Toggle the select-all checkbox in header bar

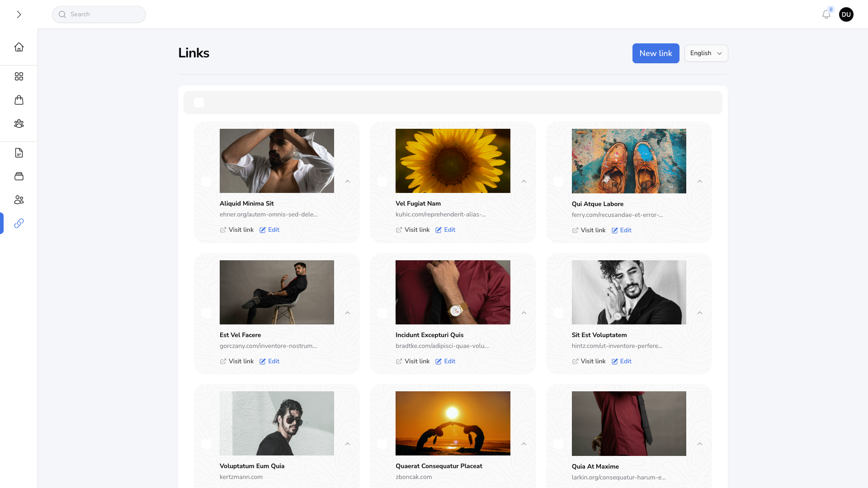click(199, 103)
